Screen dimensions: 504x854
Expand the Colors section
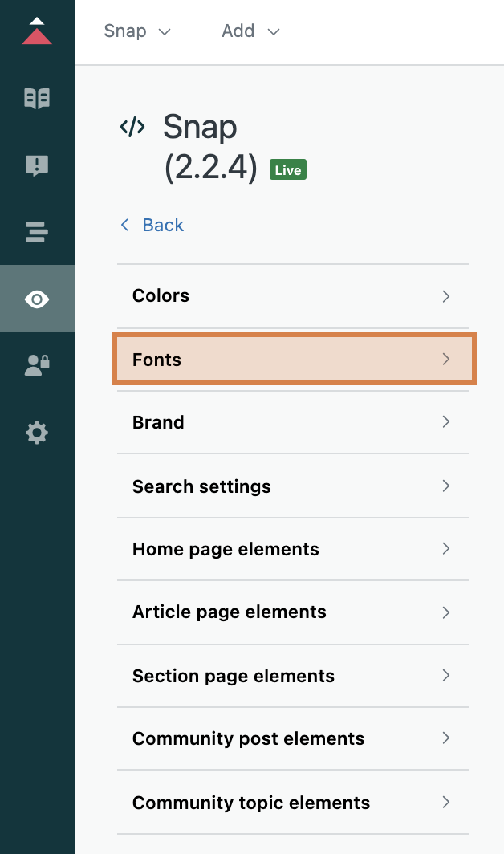[x=293, y=295]
